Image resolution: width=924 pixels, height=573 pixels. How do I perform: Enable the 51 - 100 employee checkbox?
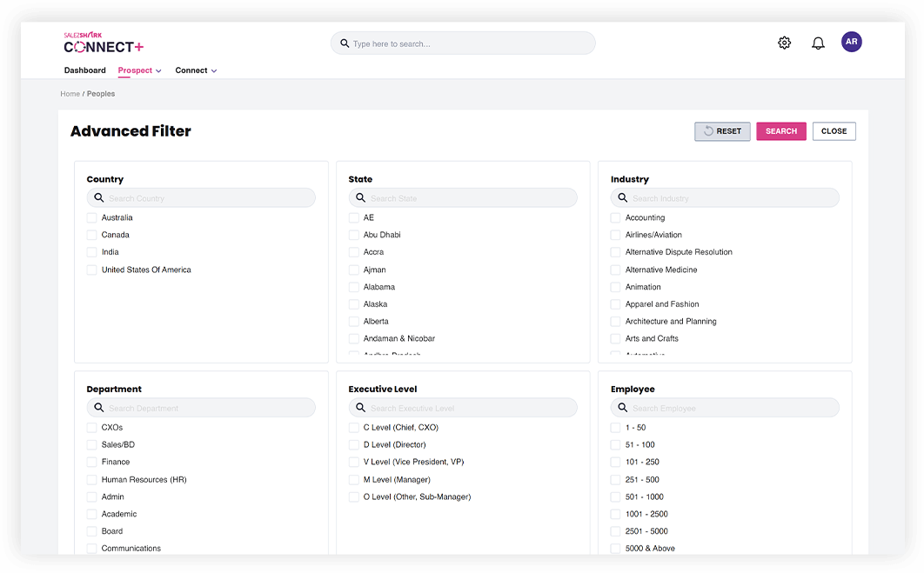(x=616, y=445)
